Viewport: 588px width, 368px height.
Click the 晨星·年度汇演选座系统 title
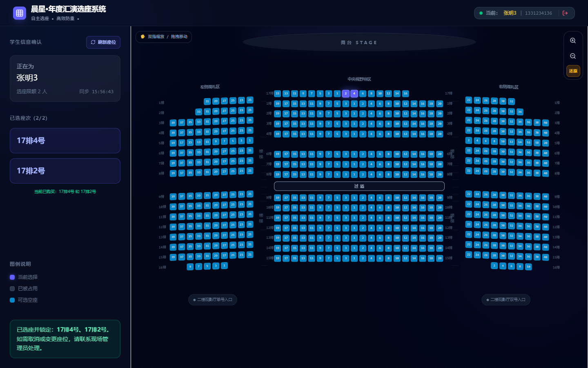click(x=69, y=9)
